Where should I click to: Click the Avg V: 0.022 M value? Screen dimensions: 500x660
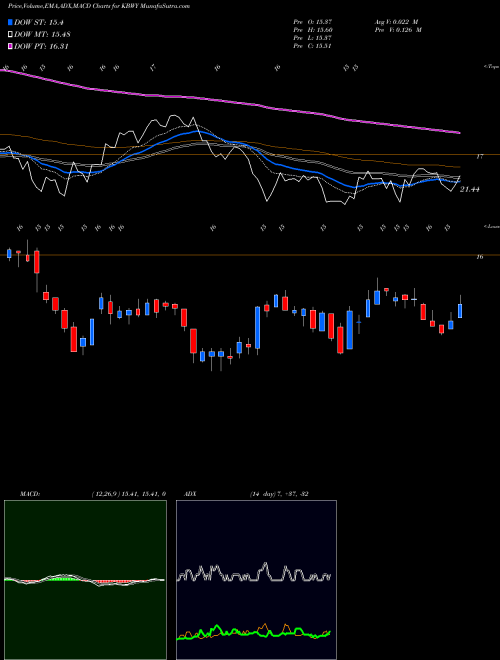click(395, 21)
